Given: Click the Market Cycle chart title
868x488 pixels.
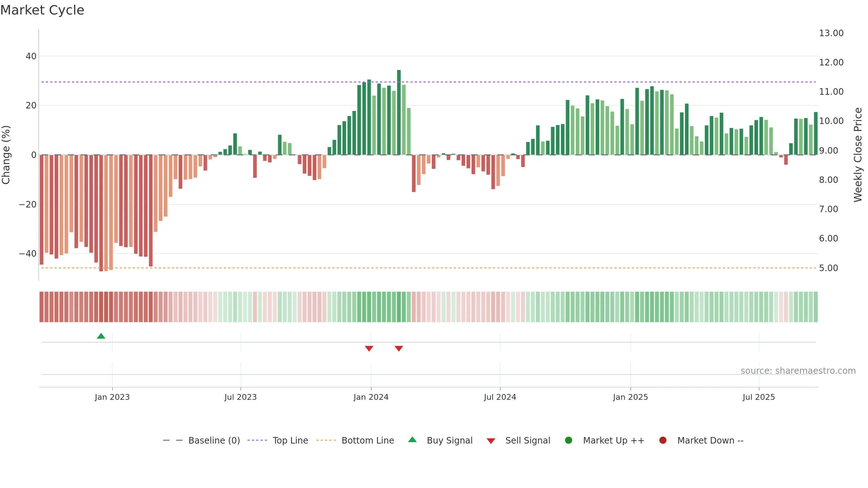Looking at the screenshot, I should pos(42,10).
